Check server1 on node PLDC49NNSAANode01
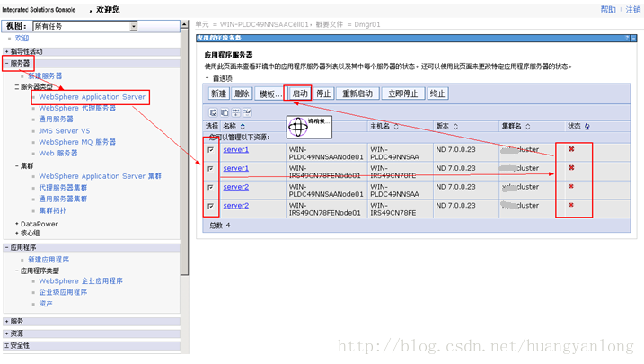 pyautogui.click(x=211, y=150)
